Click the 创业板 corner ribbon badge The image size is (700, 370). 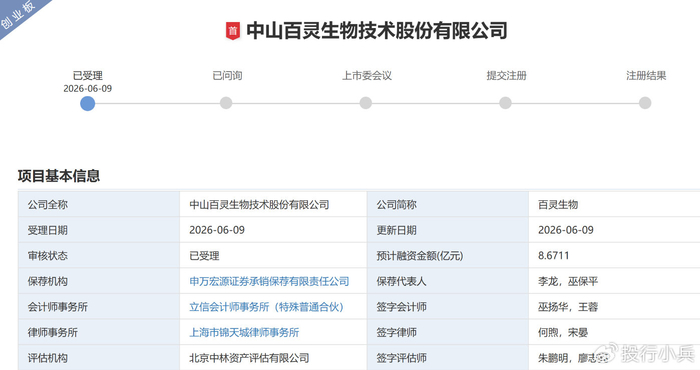[x=18, y=14]
